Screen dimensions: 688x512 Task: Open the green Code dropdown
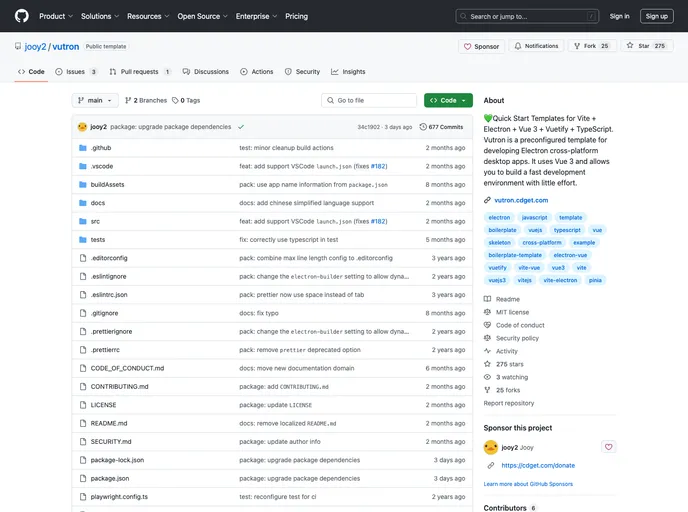(x=448, y=100)
